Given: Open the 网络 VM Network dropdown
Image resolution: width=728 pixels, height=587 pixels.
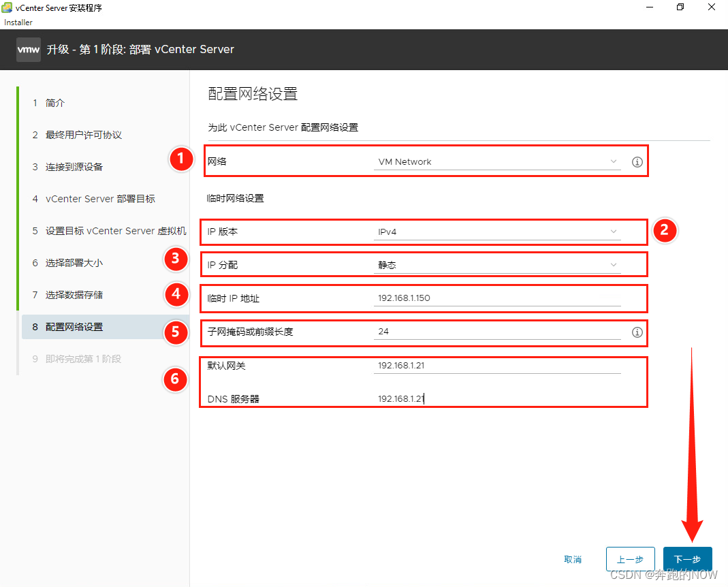Looking at the screenshot, I should 497,161.
